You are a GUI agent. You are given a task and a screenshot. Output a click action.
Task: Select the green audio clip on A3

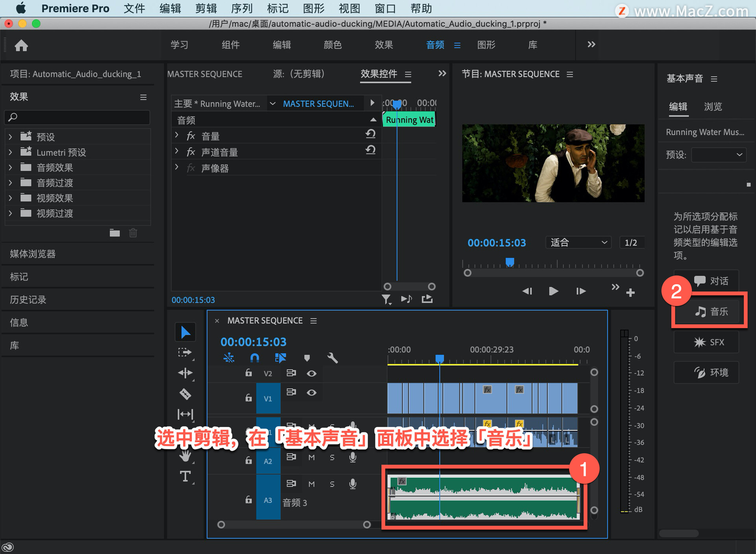pyautogui.click(x=484, y=498)
